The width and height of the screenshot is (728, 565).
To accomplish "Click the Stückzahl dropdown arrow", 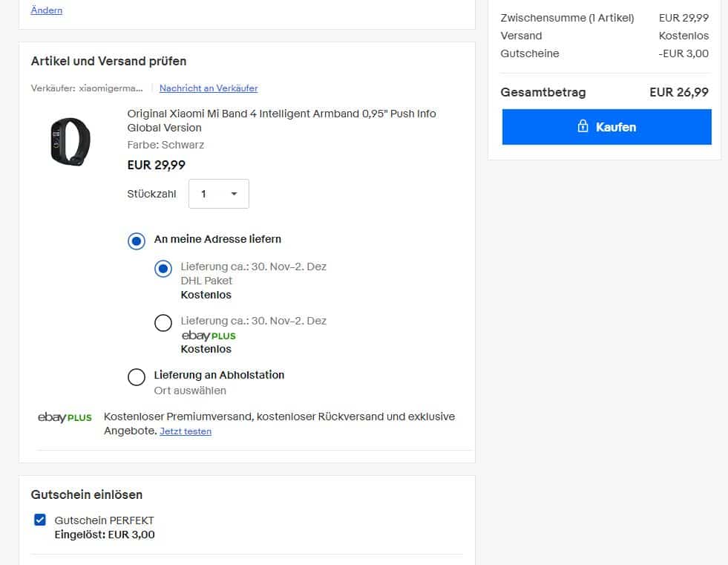I will (x=234, y=194).
